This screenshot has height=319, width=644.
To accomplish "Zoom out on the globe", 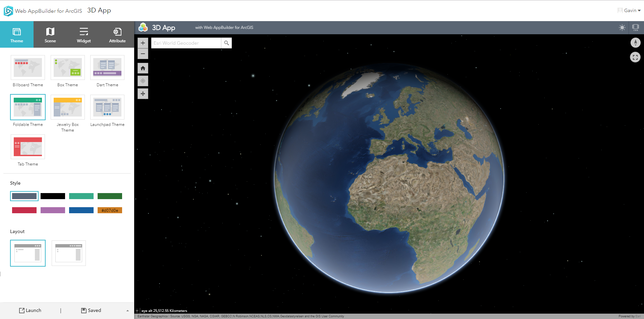I will (143, 54).
